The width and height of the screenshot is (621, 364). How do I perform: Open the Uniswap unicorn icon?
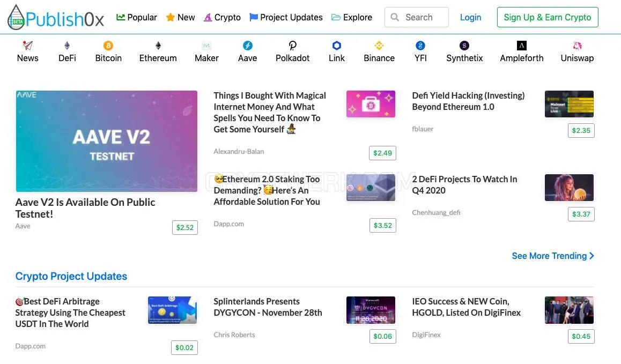point(577,46)
